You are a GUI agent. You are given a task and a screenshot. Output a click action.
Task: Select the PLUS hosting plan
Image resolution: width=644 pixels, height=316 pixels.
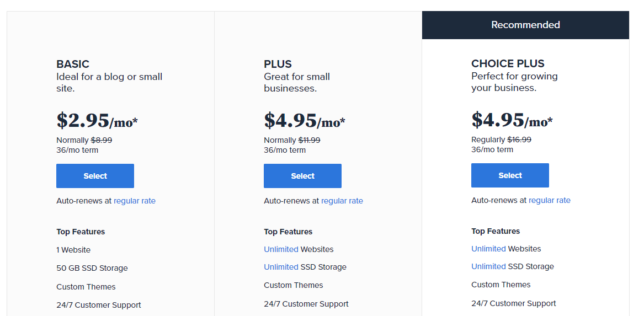[x=302, y=176]
